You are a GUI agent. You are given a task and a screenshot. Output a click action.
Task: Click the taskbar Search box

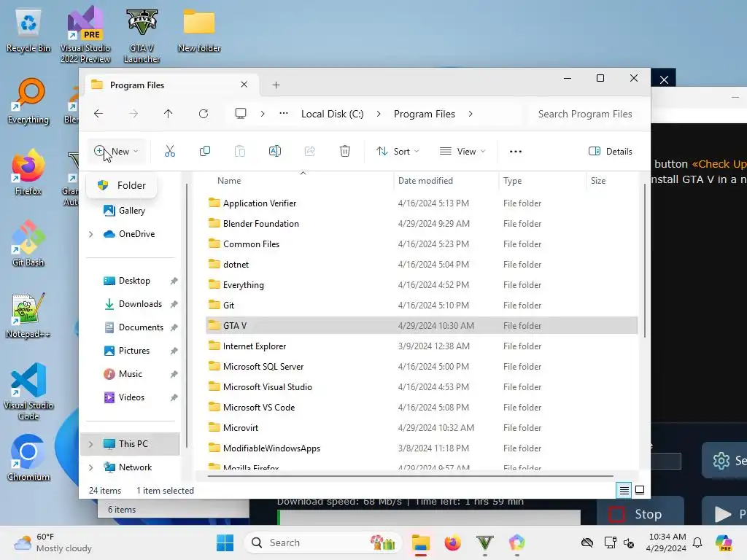click(x=323, y=542)
